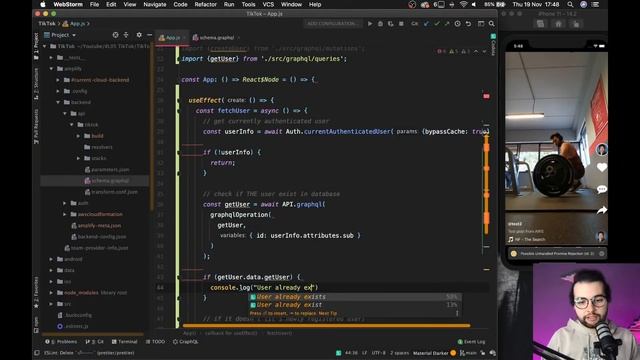Toggle the Pull Requests side tab
The image size is (640, 360).
[x=36, y=127]
